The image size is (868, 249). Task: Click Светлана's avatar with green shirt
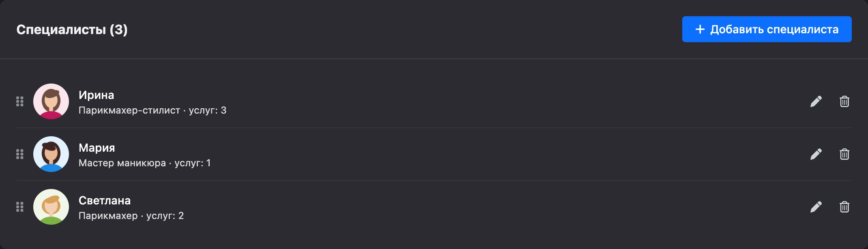[x=51, y=207]
